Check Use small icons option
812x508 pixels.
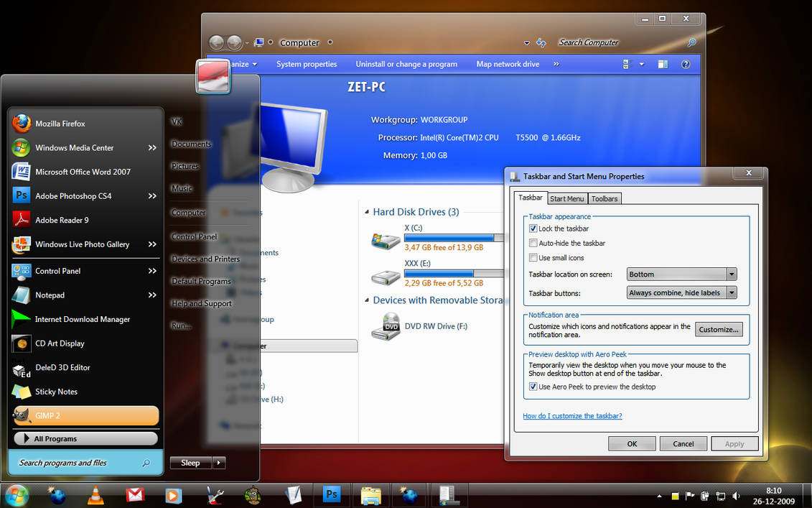point(533,258)
